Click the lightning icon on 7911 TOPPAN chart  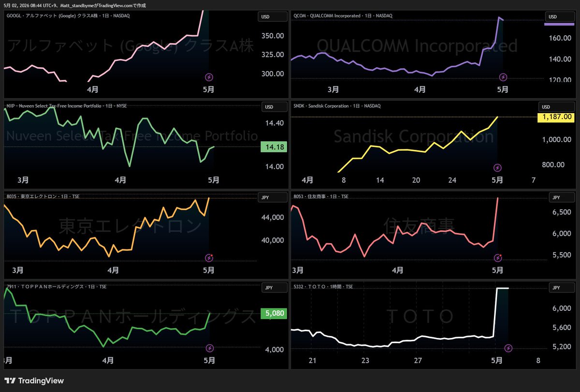click(x=209, y=348)
